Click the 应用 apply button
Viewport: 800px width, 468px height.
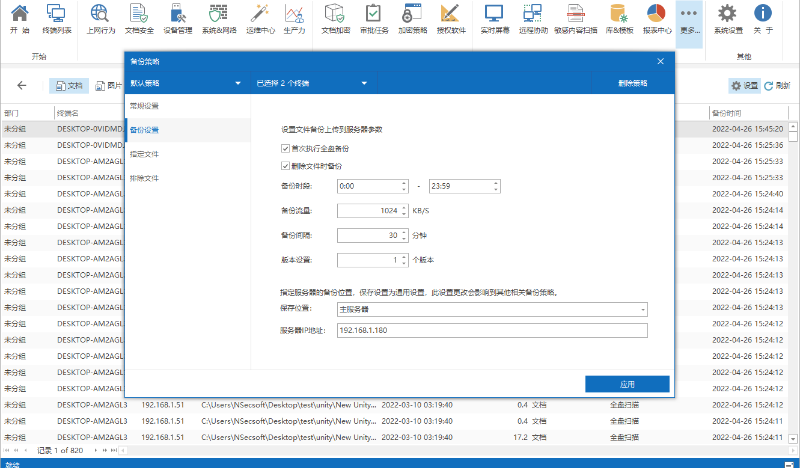(627, 384)
